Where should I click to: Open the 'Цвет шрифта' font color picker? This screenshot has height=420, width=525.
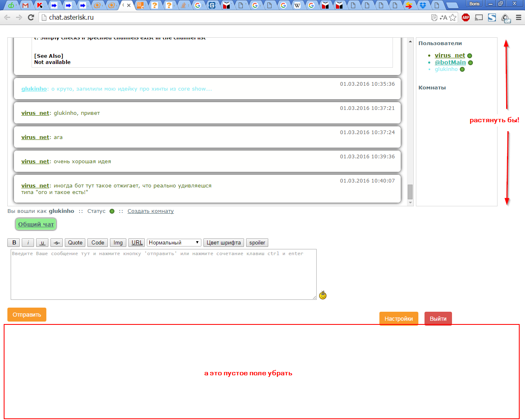224,242
